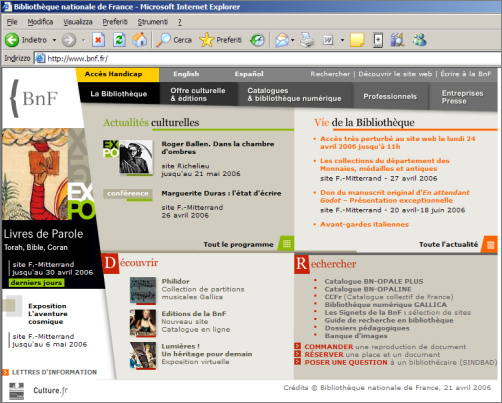Image resolution: width=502 pixels, height=403 pixels.
Task: Click Écrire à la BnF link
Action: click(466, 74)
